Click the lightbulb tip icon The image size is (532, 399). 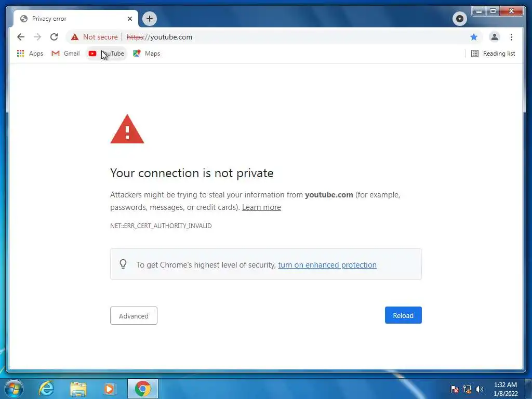123,264
